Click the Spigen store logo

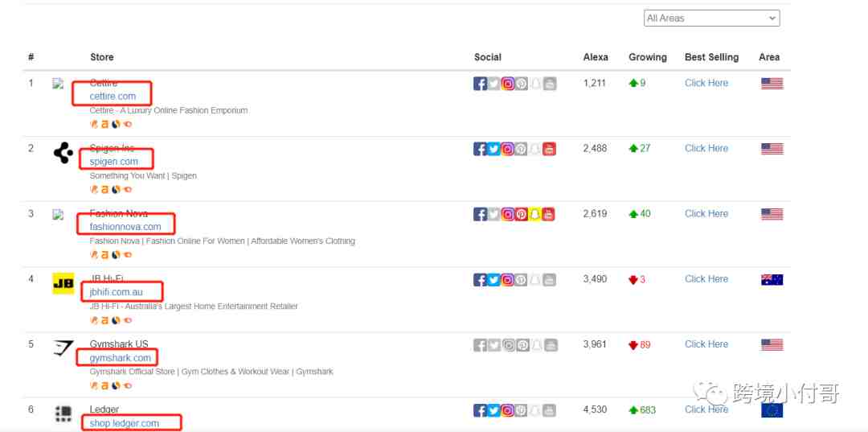point(63,153)
